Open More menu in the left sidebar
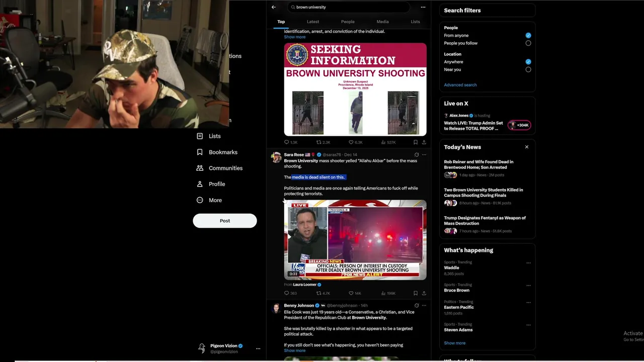This screenshot has height=362, width=644. tap(209, 200)
